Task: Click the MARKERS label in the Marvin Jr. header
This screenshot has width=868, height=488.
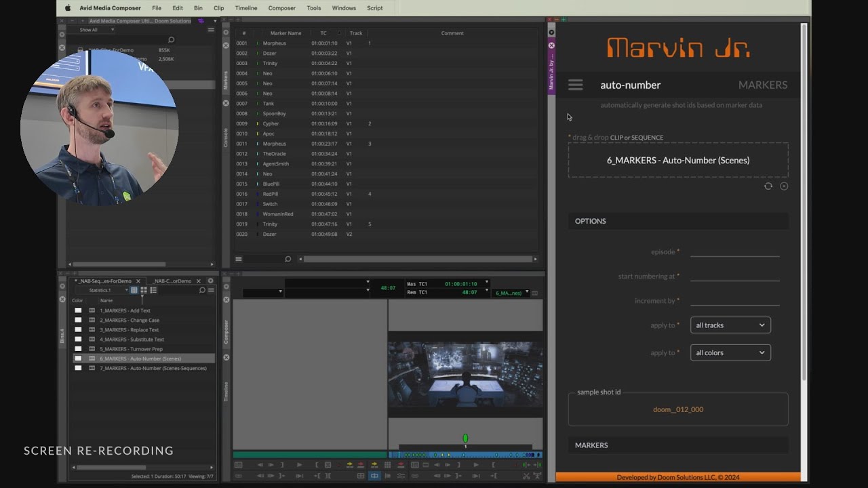Action: [763, 85]
